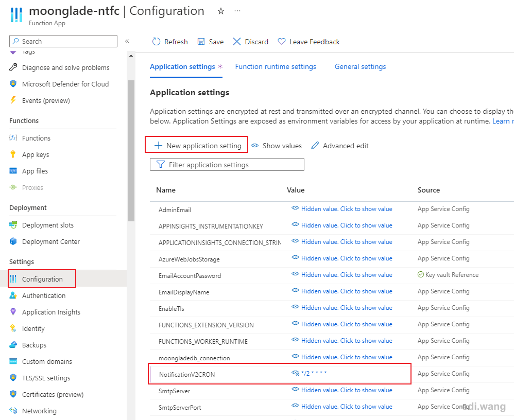Open the EnableTls setting name
514x420 pixels.
tap(172, 309)
